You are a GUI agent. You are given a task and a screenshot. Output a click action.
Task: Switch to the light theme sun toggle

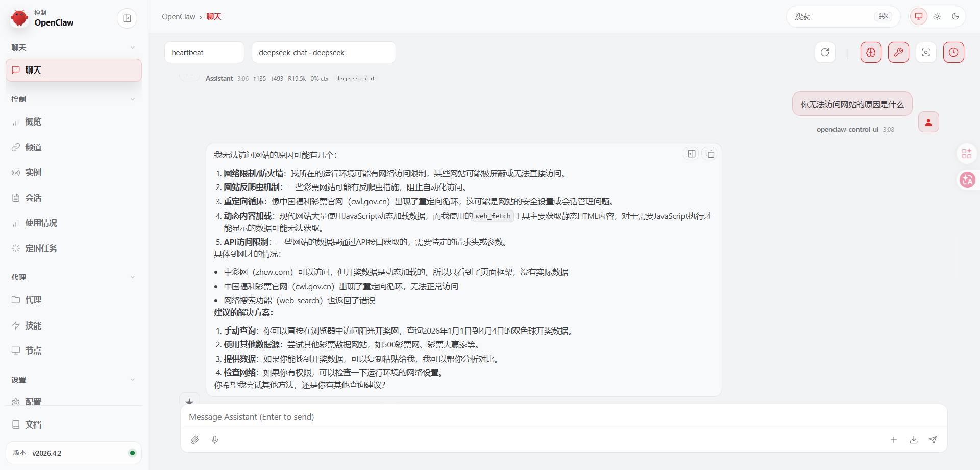[937, 16]
